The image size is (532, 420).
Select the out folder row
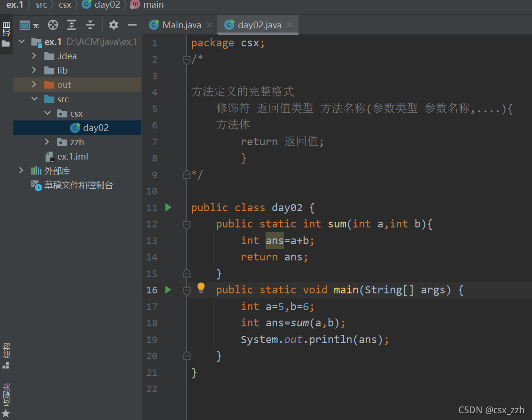tap(77, 85)
